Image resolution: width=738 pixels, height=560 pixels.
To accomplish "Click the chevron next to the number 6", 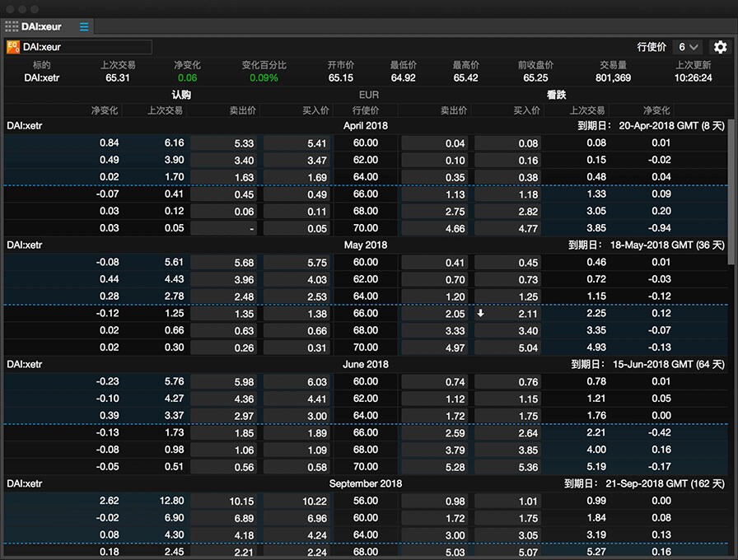I will pos(695,47).
